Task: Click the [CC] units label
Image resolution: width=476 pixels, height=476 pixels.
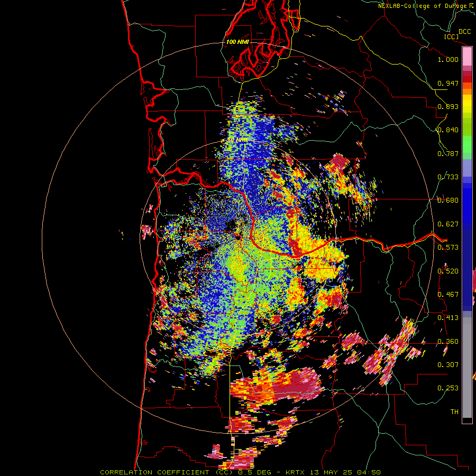Action: 451,36
